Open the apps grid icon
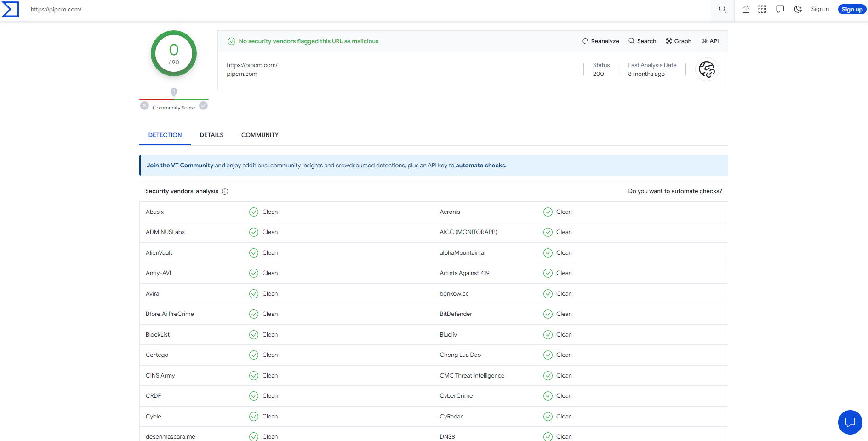Screen dimensions: 868x441 click(x=762, y=9)
